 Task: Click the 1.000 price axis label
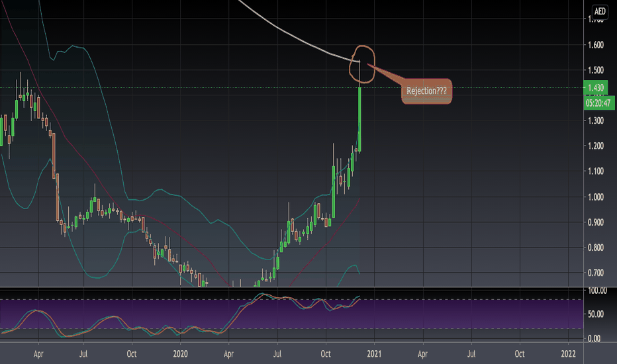pyautogui.click(x=596, y=197)
